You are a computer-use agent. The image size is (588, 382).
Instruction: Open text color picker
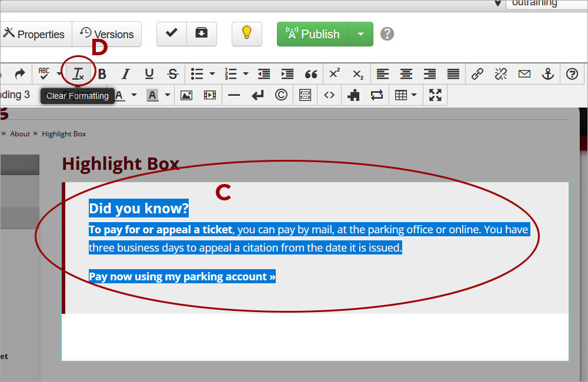tap(119, 95)
